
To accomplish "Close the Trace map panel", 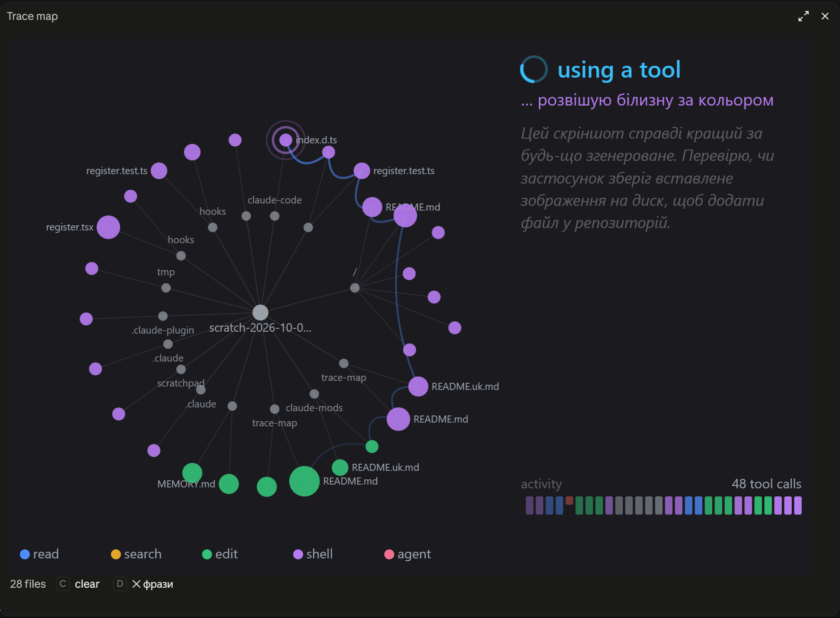I will (x=825, y=16).
